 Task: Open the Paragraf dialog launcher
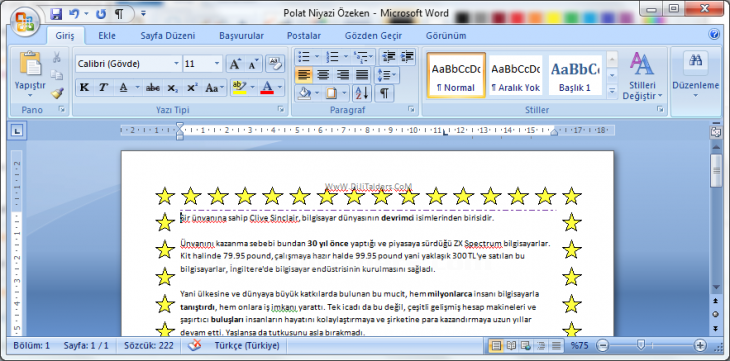pyautogui.click(x=411, y=109)
